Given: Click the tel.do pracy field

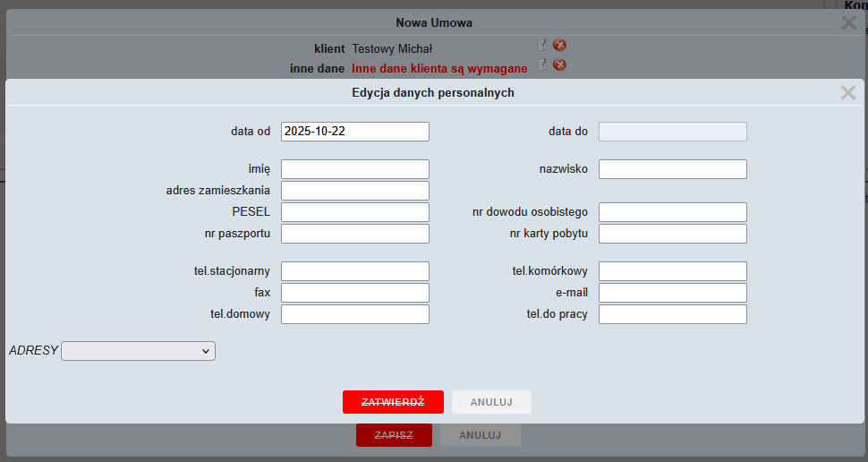Looking at the screenshot, I should point(672,314).
